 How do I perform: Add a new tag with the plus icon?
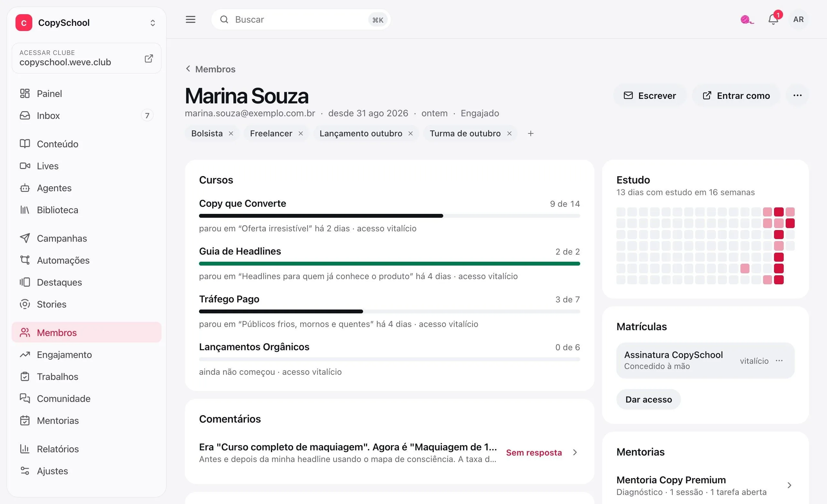(x=531, y=133)
